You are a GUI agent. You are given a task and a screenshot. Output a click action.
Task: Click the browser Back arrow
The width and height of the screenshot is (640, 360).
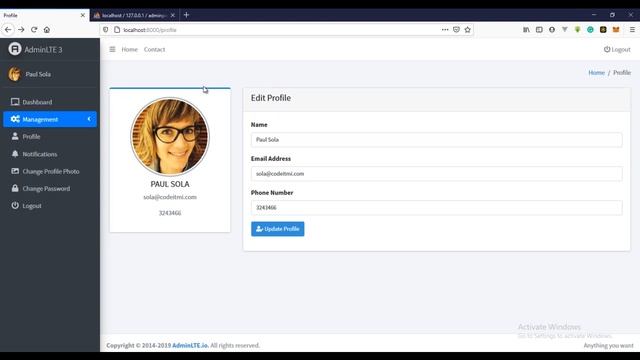click(x=8, y=30)
